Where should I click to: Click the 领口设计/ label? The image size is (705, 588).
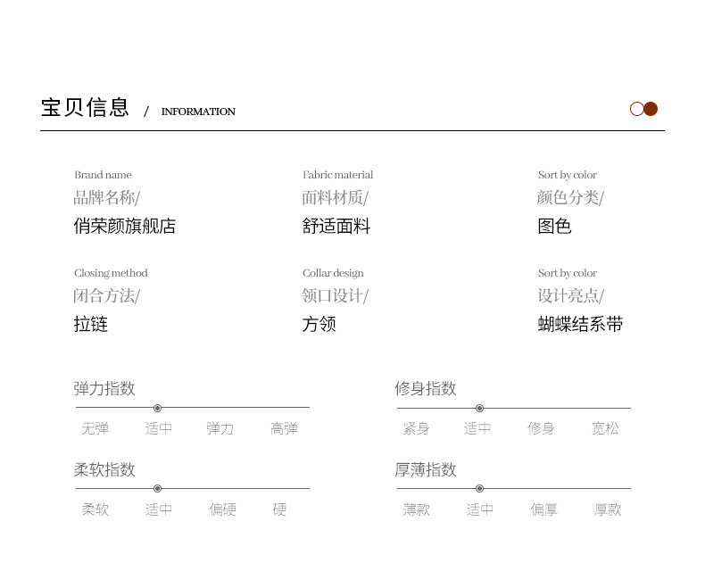pyautogui.click(x=336, y=296)
